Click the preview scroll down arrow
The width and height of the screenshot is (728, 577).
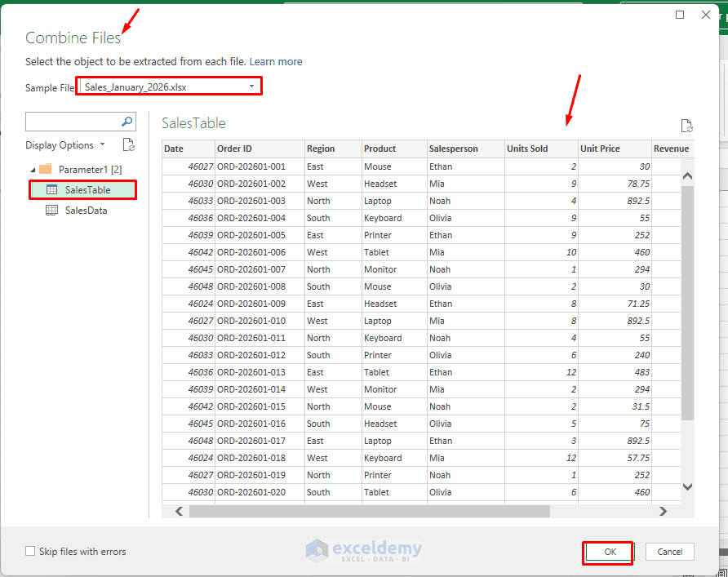[x=688, y=486]
